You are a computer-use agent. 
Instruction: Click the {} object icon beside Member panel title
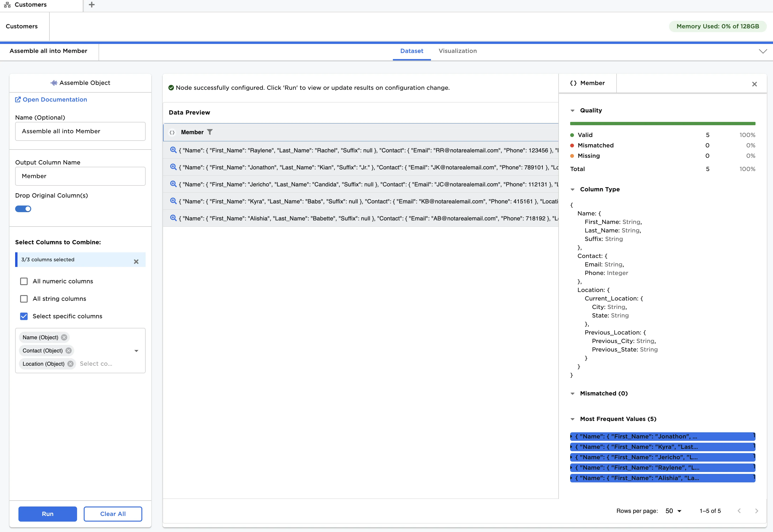click(x=573, y=83)
